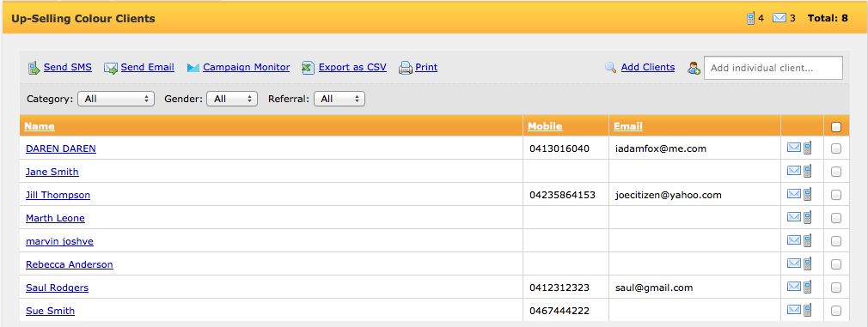Toggle the select-all checkbox in table header
This screenshot has height=327, width=868.
coord(836,127)
